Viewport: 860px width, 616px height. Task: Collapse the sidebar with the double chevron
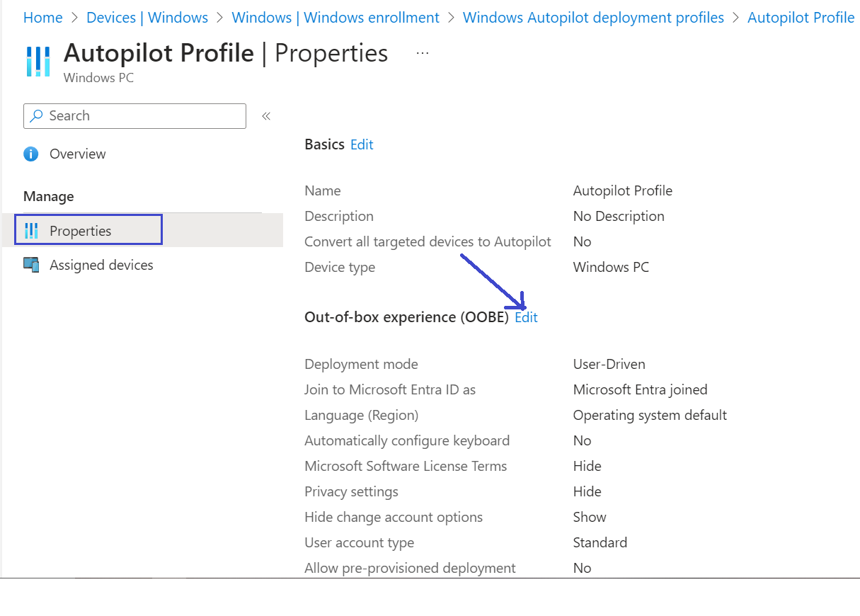tap(266, 115)
